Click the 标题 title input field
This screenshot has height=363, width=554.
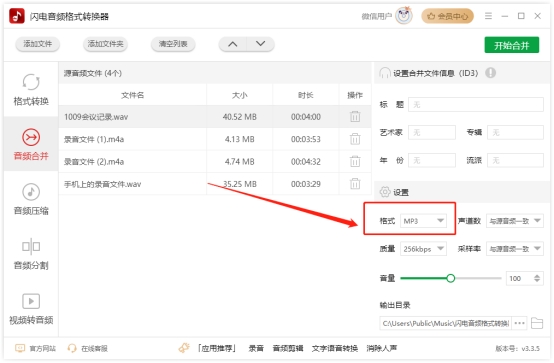[x=476, y=105]
